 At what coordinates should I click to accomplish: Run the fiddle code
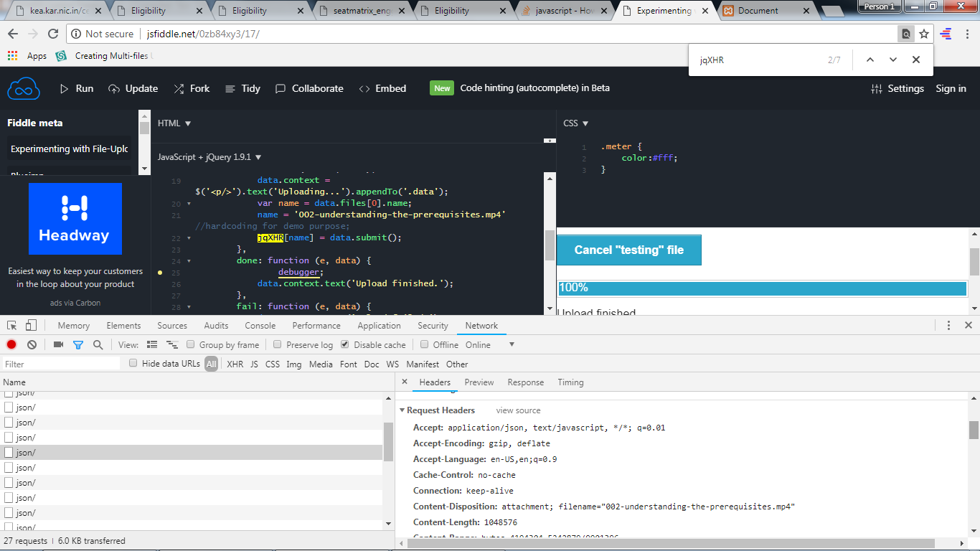point(76,88)
